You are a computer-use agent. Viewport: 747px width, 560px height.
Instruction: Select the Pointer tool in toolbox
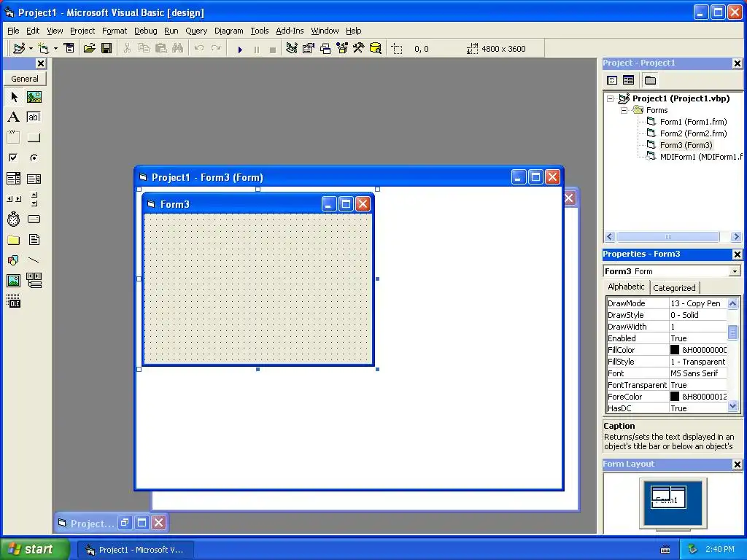click(x=14, y=97)
